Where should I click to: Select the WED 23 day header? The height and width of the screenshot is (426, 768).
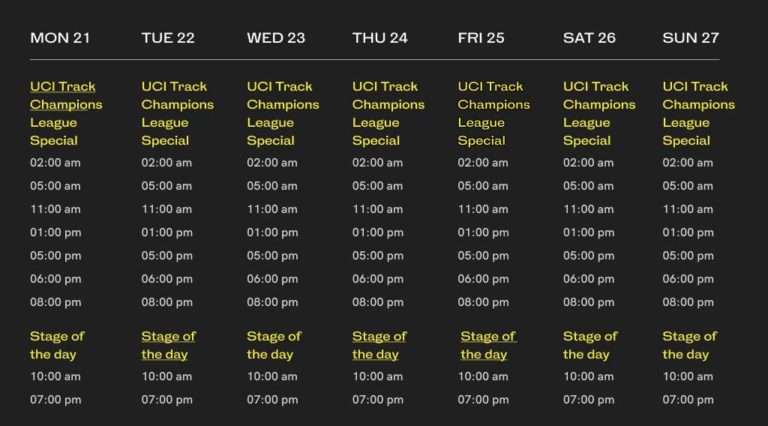coord(276,38)
